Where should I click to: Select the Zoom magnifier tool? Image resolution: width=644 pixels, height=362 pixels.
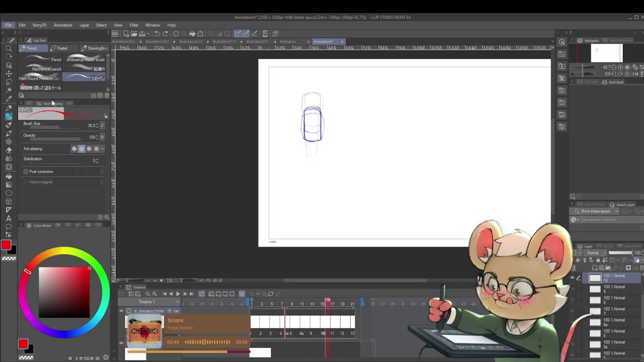pyautogui.click(x=9, y=48)
